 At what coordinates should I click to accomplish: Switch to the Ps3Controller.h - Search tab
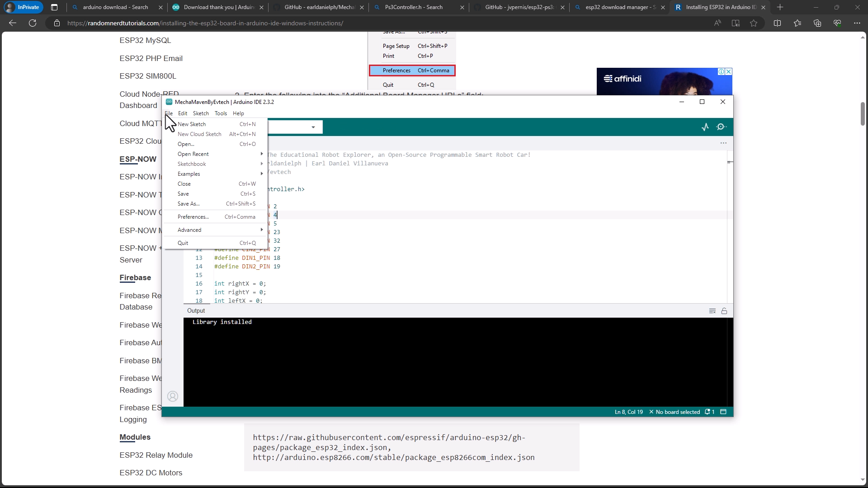(x=419, y=7)
